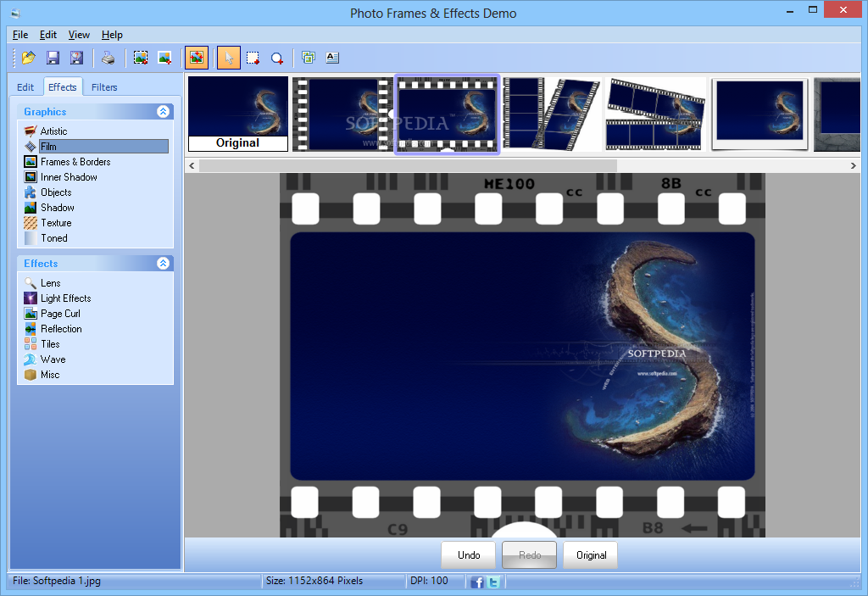Screen dimensions: 868x596
Task: Select the highlighted horizontal film frame thumbnail
Action: pyautogui.click(x=447, y=114)
